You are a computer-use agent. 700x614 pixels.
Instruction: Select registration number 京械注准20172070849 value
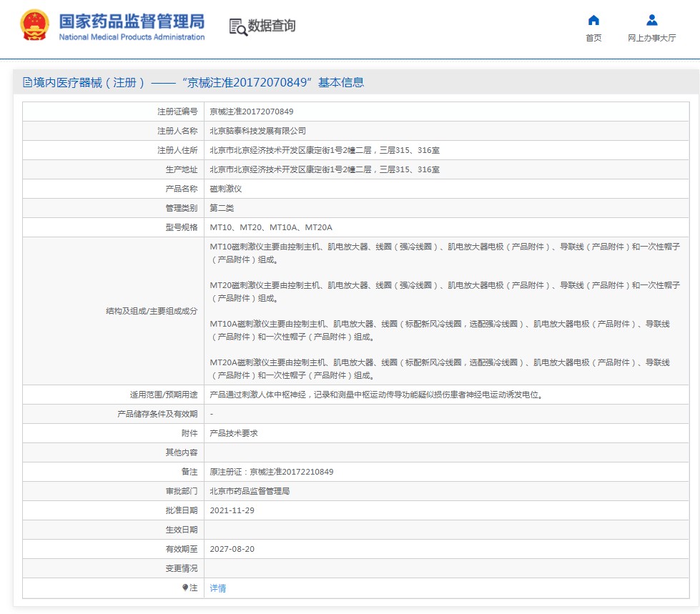coord(252,112)
